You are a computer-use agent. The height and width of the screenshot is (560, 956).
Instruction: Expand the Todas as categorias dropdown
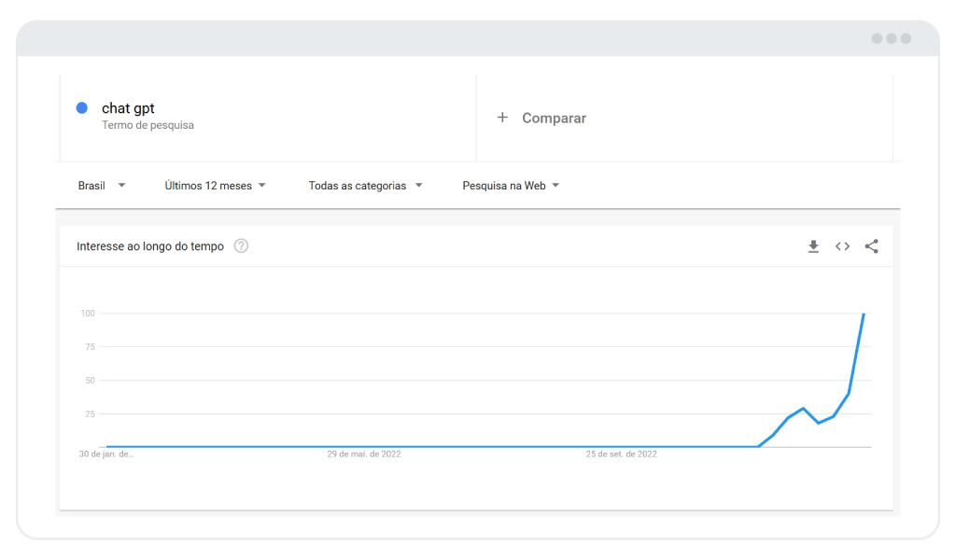(365, 185)
